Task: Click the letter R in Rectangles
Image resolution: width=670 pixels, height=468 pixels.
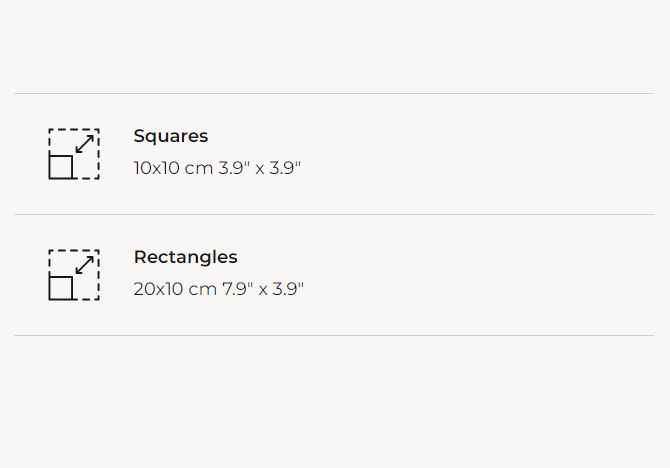Action: (140, 257)
